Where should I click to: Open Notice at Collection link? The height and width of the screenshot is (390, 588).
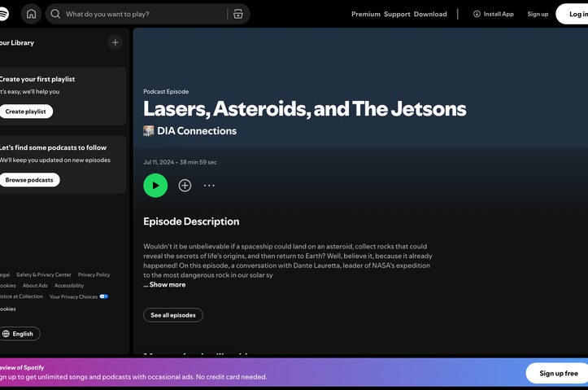[x=21, y=296]
